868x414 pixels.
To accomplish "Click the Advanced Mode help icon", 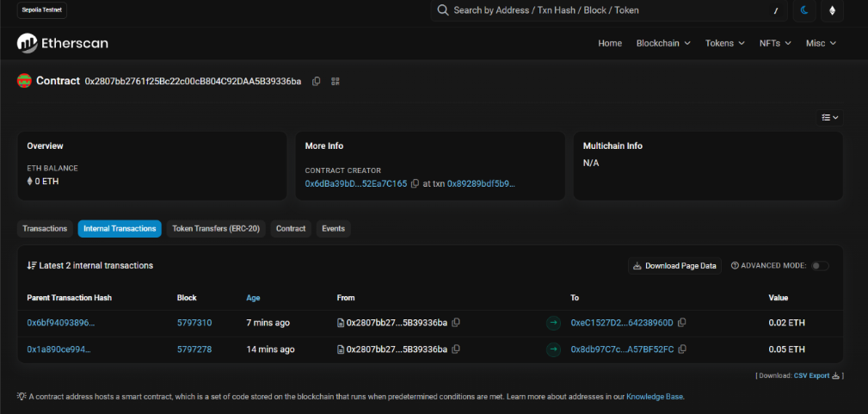I will [x=736, y=265].
